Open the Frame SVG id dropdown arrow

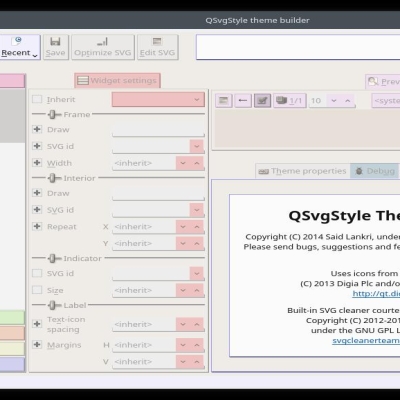point(197,146)
